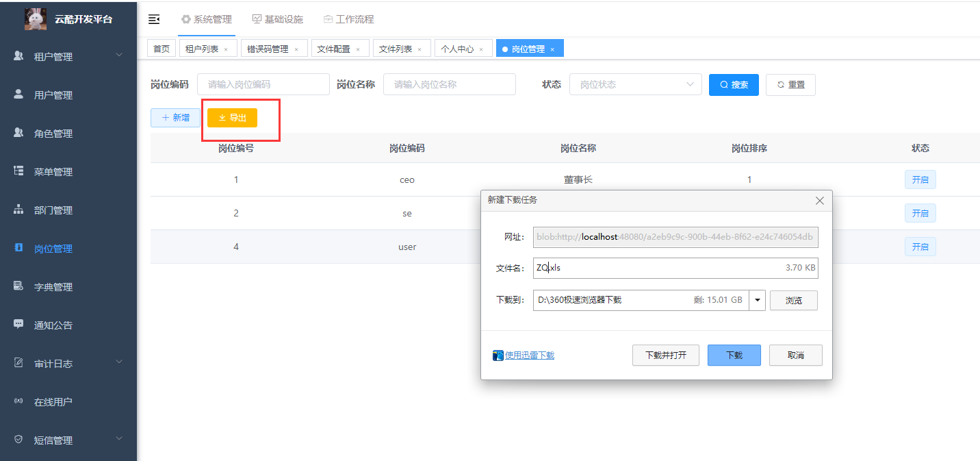Expand the 租户管理 sidebar menu

click(68, 57)
